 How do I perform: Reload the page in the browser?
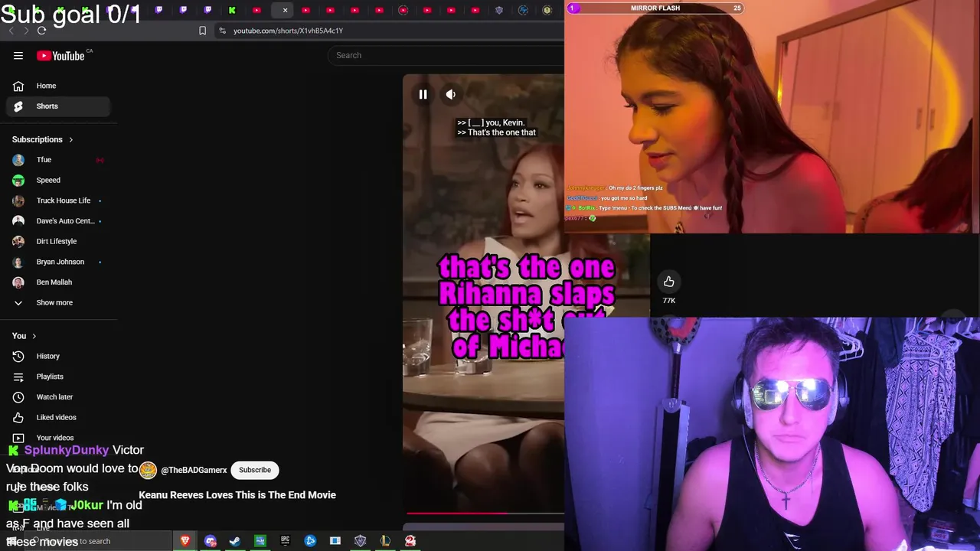[41, 31]
